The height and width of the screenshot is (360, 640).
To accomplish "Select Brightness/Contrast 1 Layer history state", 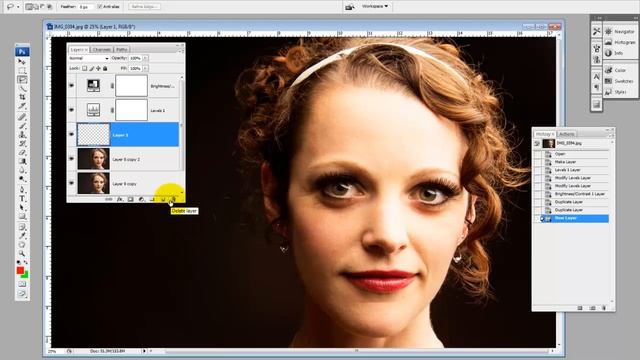I will 576,194.
